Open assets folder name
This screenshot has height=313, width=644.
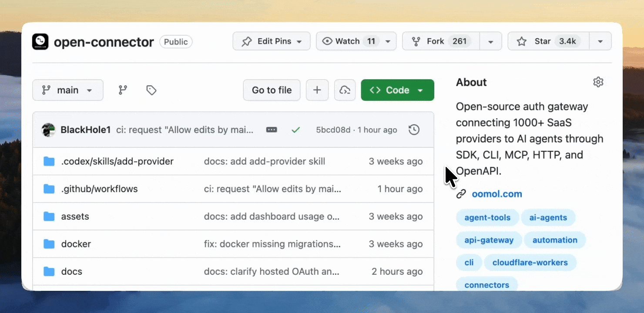75,216
